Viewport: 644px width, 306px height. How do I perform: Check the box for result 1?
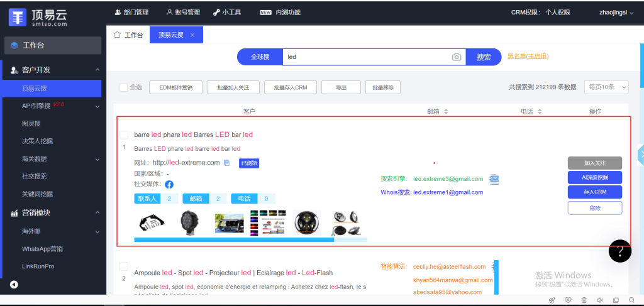(x=124, y=135)
